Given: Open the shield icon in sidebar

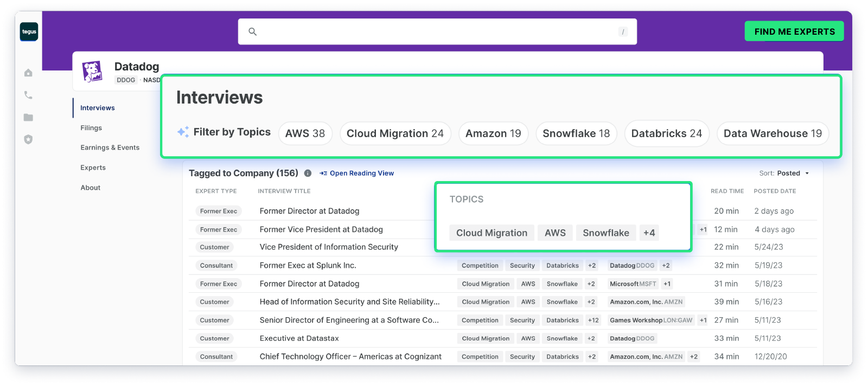Looking at the screenshot, I should pos(28,139).
